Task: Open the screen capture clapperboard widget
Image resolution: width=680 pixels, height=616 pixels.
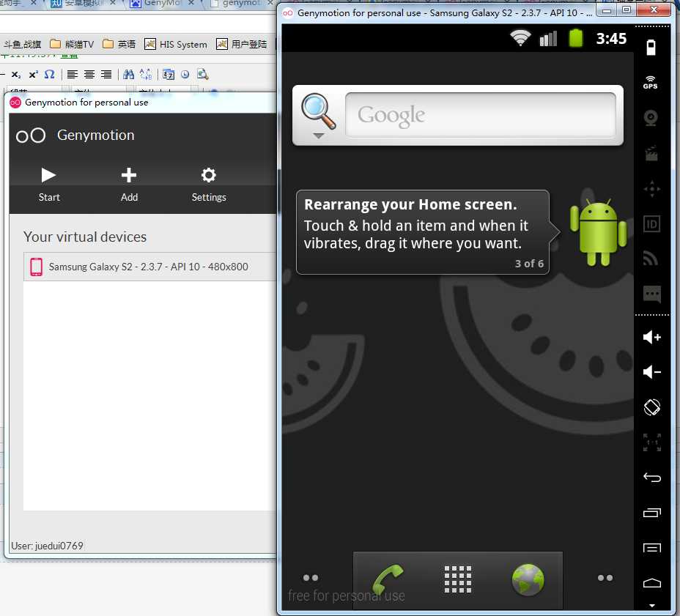Action: point(651,154)
